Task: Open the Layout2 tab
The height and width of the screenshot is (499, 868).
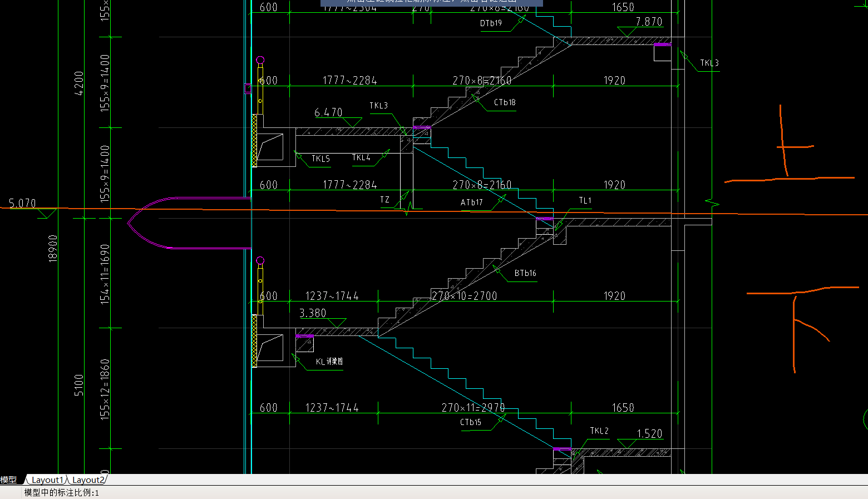Action: [88, 480]
